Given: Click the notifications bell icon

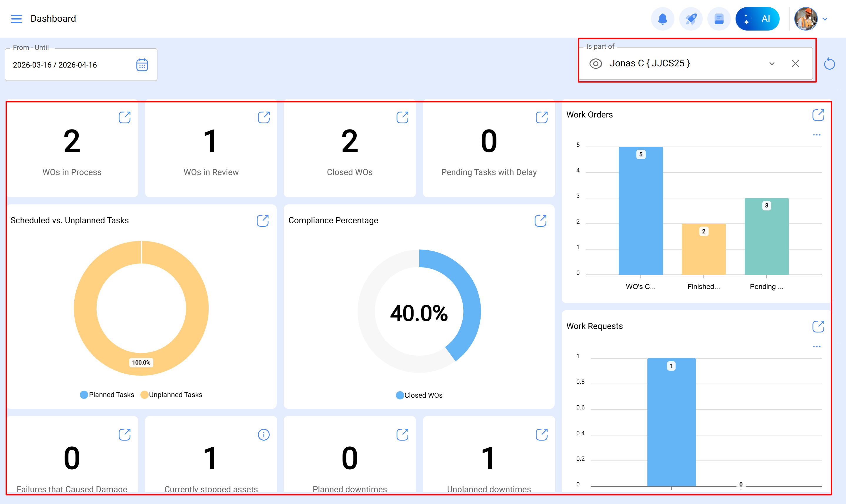Looking at the screenshot, I should pos(662,19).
